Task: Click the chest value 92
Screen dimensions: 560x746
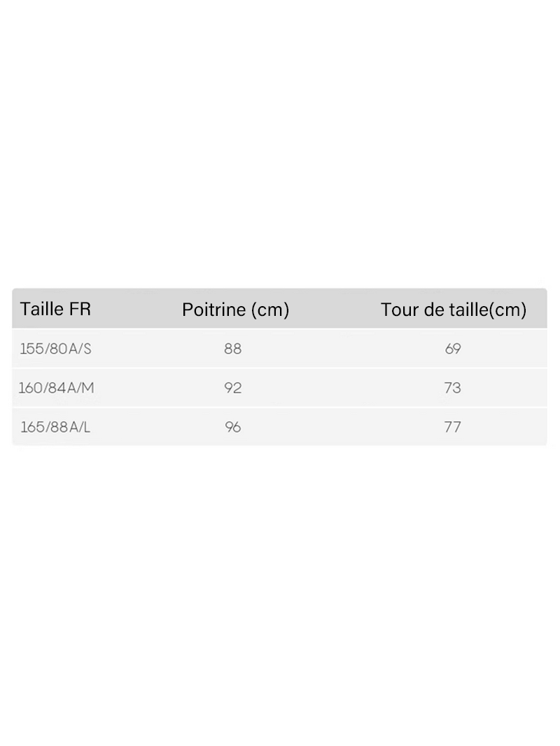Action: tap(233, 388)
